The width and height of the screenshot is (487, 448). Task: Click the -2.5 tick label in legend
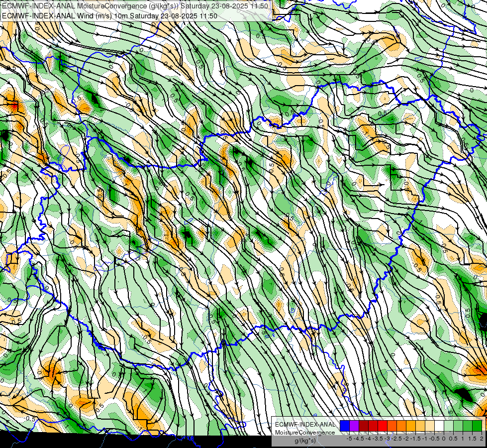click(396, 439)
